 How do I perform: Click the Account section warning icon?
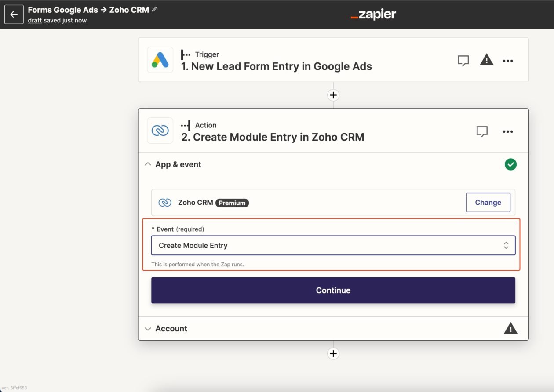510,328
